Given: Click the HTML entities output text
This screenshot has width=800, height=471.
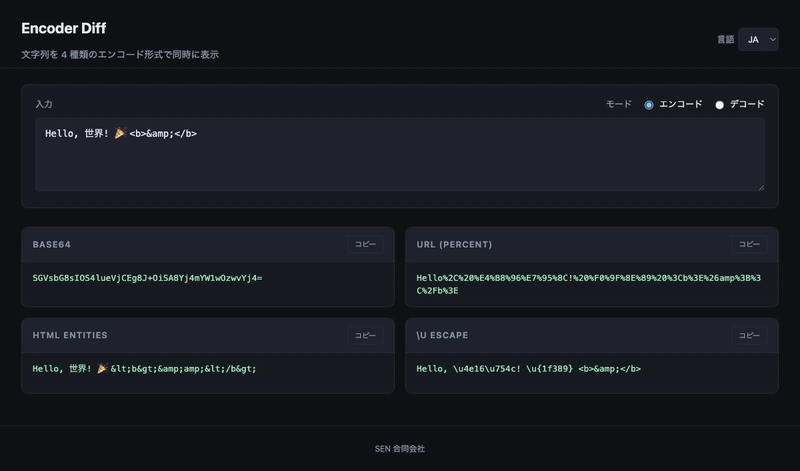Looking at the screenshot, I should [x=144, y=368].
